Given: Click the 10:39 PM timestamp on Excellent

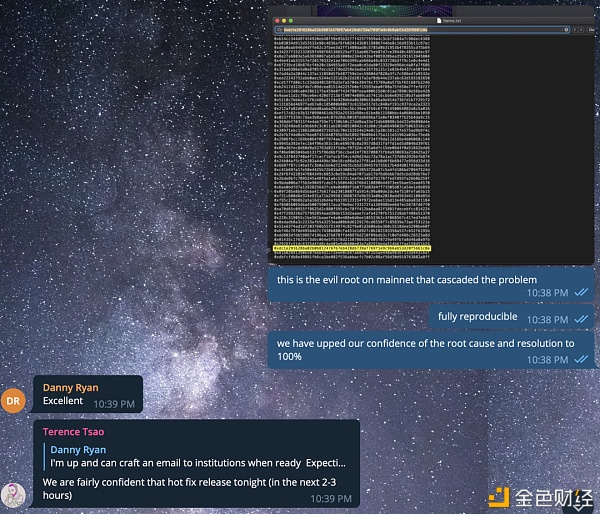Looking at the screenshot, I should pyautogui.click(x=114, y=404).
